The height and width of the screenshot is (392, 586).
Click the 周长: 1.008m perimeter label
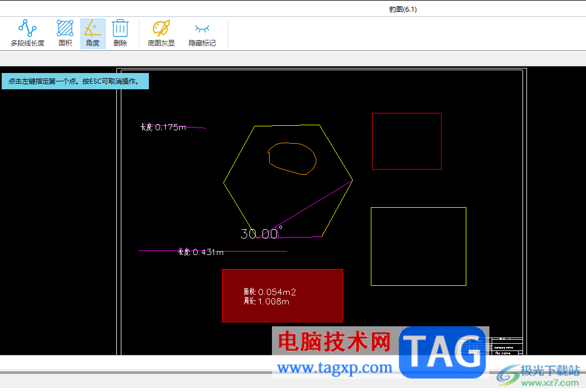(266, 301)
